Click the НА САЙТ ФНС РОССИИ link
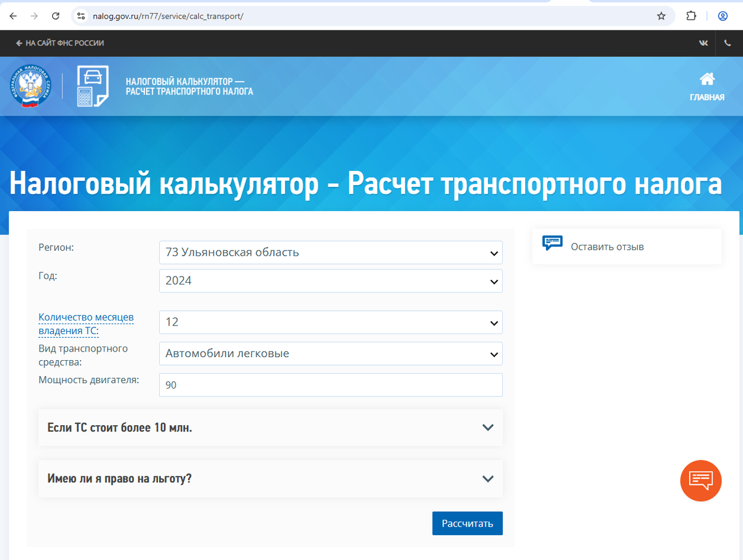The width and height of the screenshot is (743, 560). 60,43
